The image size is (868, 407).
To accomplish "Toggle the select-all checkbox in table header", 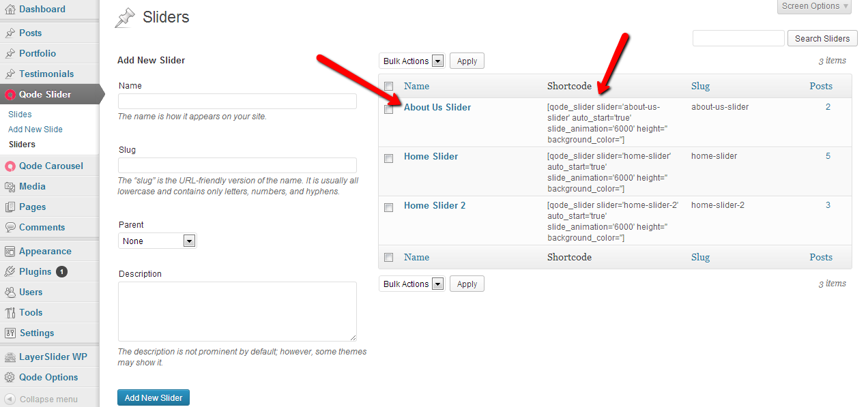I will 389,87.
